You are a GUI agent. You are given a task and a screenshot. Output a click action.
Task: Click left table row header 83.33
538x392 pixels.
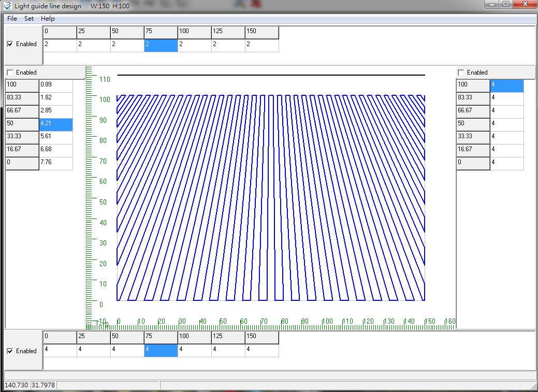[22, 99]
